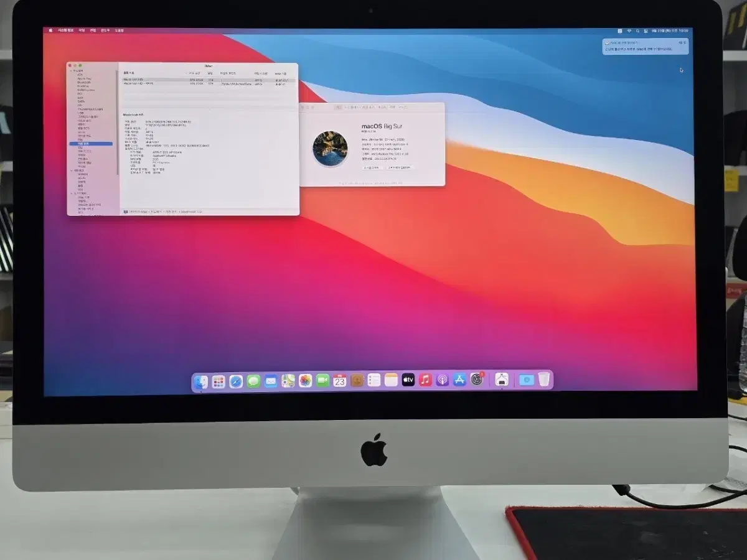Open System Preferences from the Dock
Viewport: 747px width, 560px height.
tap(476, 380)
